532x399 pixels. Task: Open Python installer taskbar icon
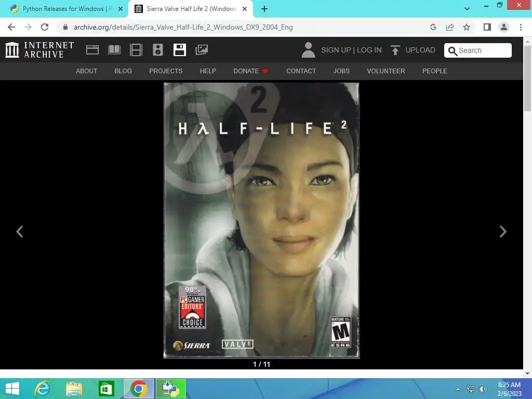point(171,389)
